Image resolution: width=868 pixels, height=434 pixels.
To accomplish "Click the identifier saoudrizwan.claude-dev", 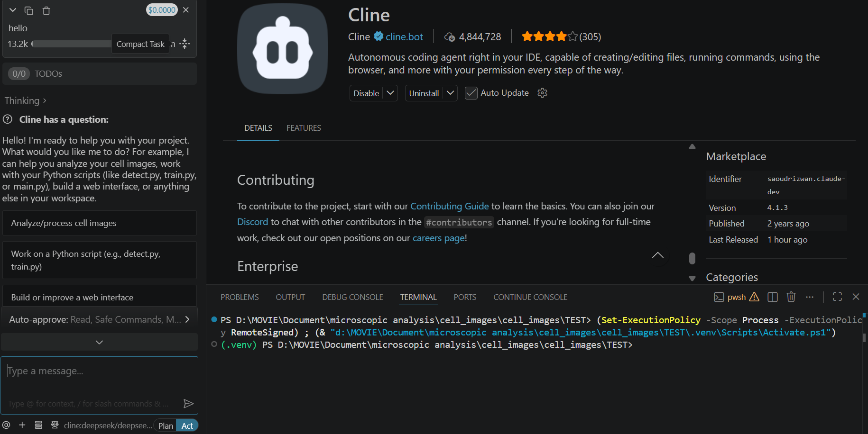I will point(806,185).
